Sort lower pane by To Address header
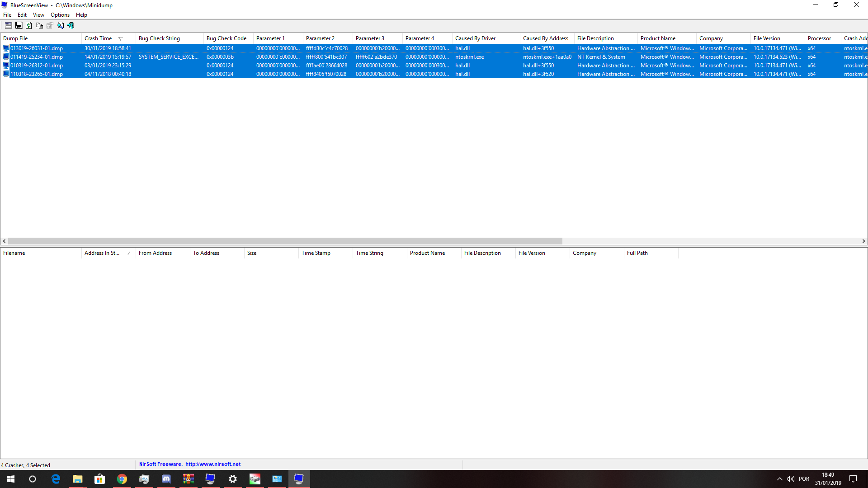868x488 pixels. (x=217, y=253)
